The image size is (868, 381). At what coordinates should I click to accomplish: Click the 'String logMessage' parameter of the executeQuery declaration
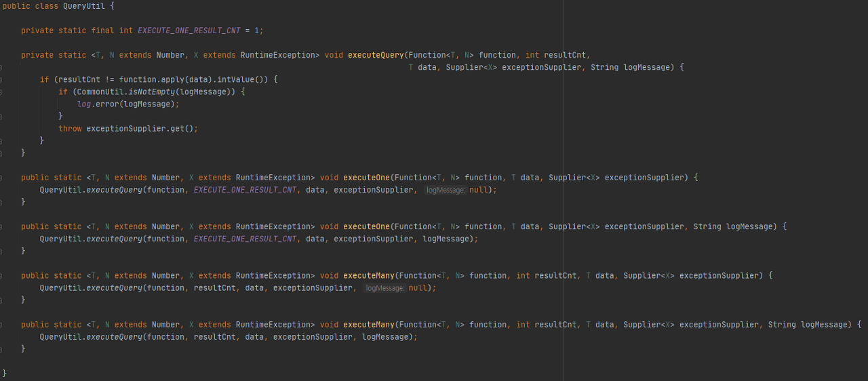(x=632, y=67)
